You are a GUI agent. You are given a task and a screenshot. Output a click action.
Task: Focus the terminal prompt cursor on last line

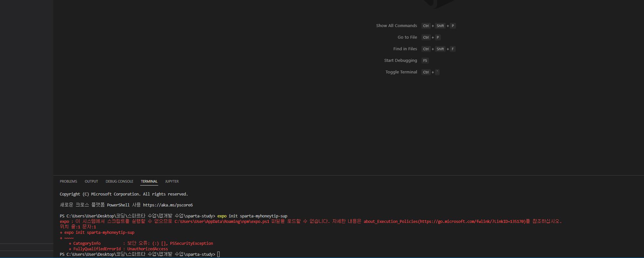(x=219, y=254)
